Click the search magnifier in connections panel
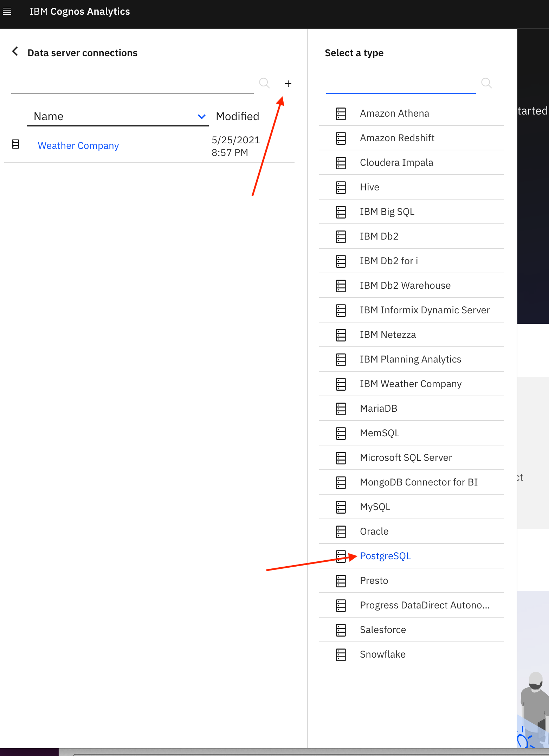Image resolution: width=549 pixels, height=756 pixels. (x=264, y=83)
